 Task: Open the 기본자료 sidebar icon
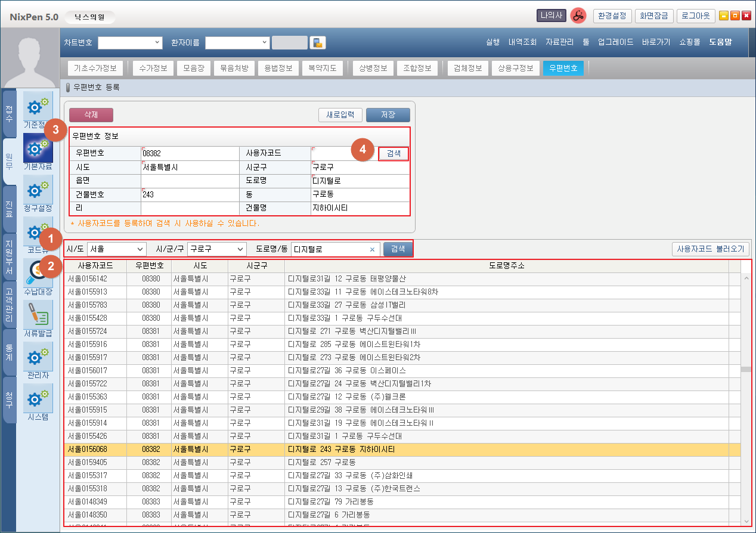pyautogui.click(x=38, y=148)
